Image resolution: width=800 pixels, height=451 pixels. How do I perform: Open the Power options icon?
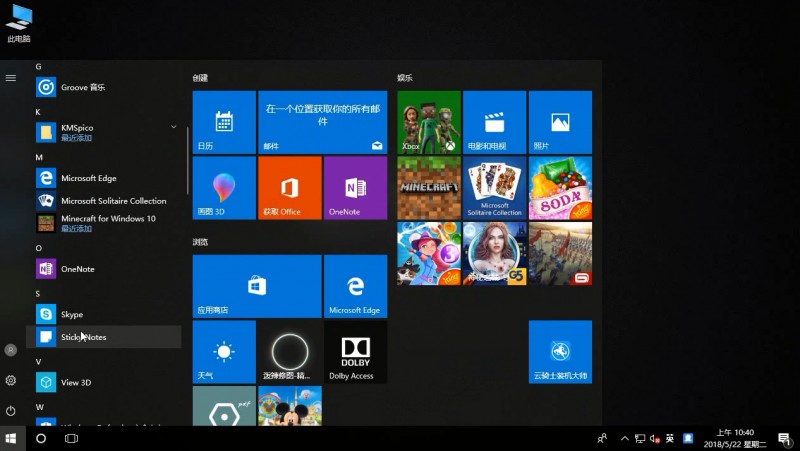click(x=11, y=411)
